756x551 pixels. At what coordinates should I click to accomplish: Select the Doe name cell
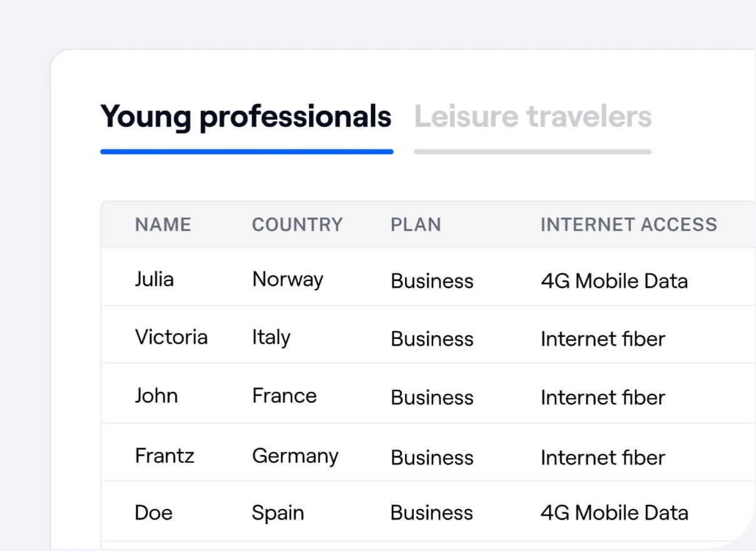[153, 513]
